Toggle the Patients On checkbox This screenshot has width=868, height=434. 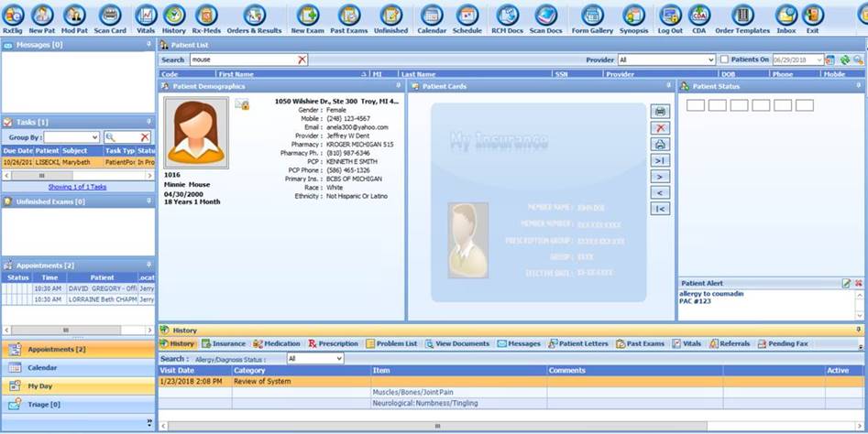click(x=724, y=60)
